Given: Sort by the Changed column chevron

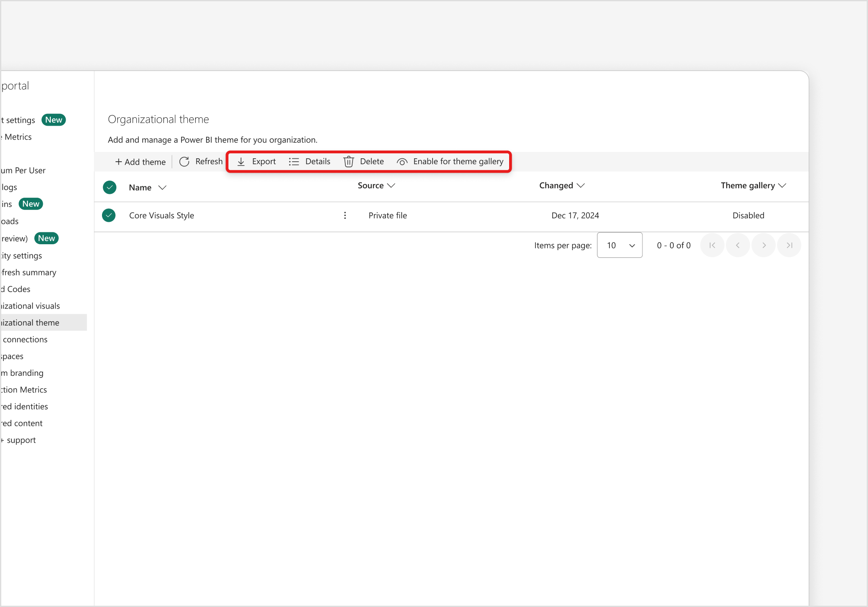Looking at the screenshot, I should 581,185.
